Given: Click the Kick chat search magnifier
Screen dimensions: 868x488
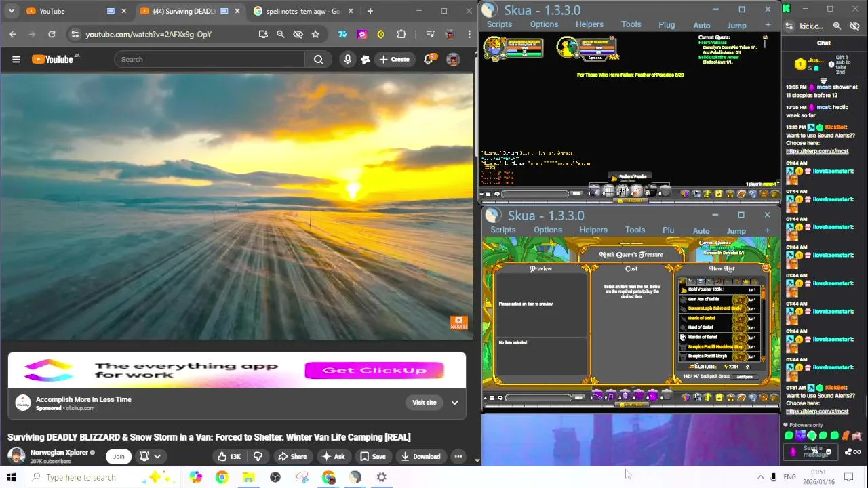Looking at the screenshot, I should pos(837,26).
